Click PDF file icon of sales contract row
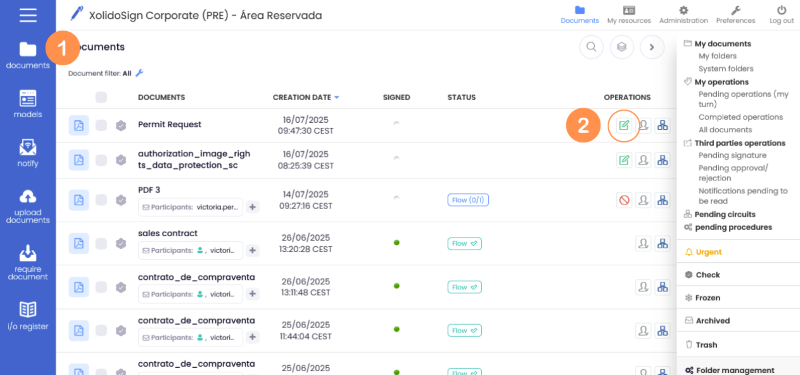 (x=79, y=243)
